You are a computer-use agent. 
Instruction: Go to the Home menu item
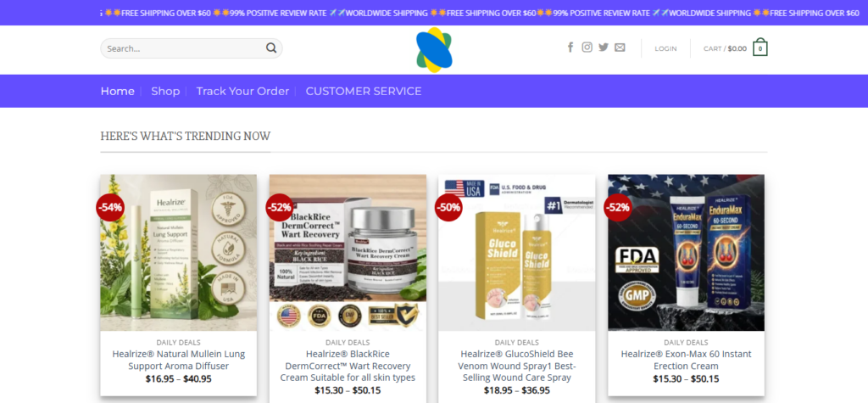pyautogui.click(x=117, y=91)
